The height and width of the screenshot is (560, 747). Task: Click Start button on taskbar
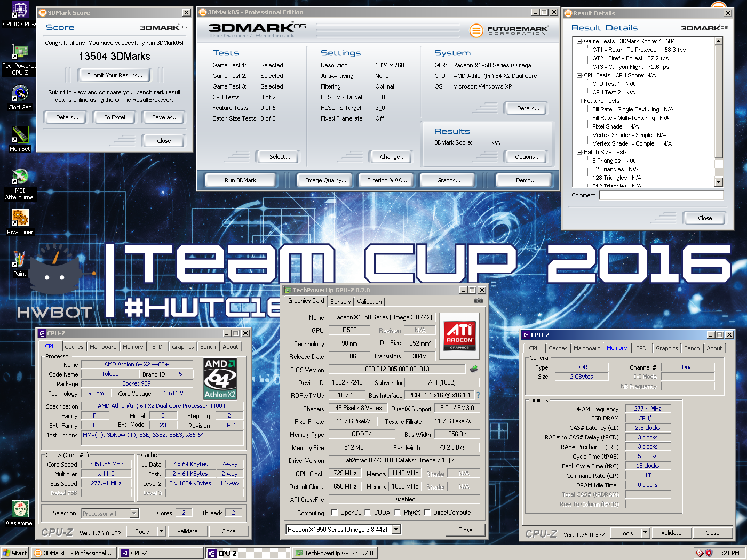(x=14, y=553)
